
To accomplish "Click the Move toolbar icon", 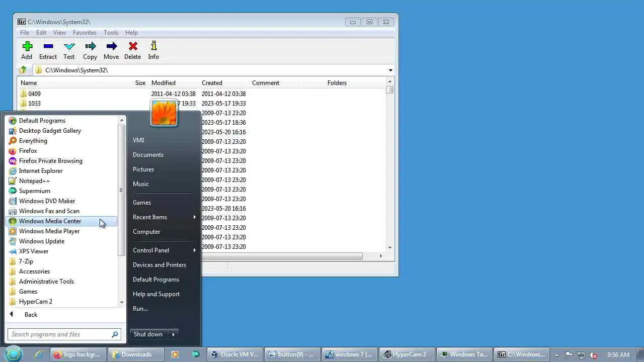I will click(x=111, y=50).
